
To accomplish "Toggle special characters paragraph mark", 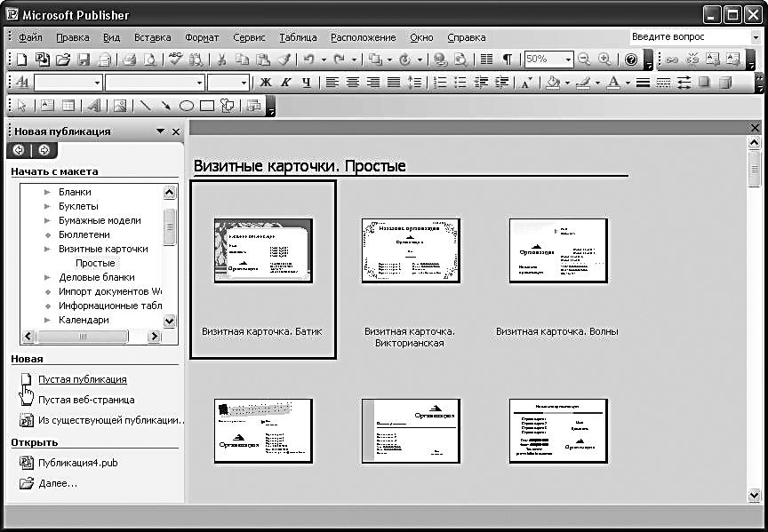I will pyautogui.click(x=507, y=60).
